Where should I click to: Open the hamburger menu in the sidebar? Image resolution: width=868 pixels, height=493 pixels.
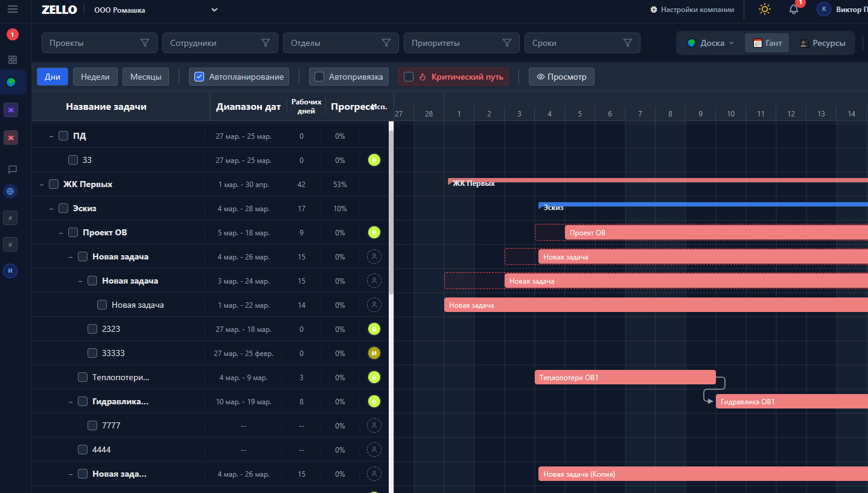12,9
